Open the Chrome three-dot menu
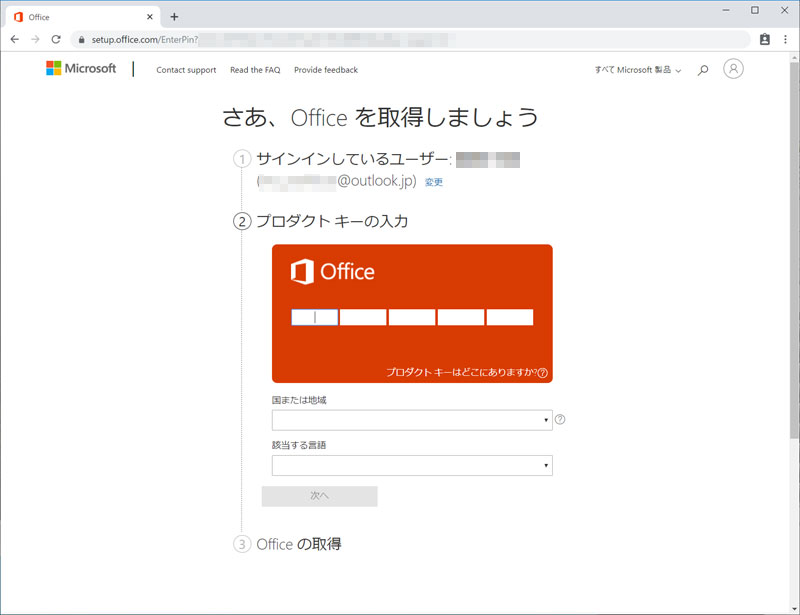This screenshot has height=615, width=800. [x=785, y=39]
